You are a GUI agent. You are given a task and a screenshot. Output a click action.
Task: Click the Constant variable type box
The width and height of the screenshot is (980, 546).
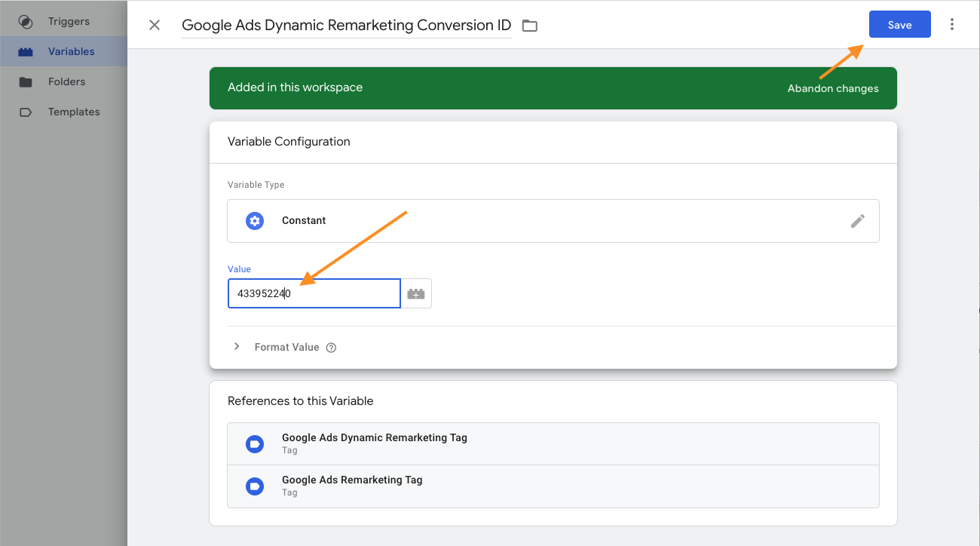553,221
